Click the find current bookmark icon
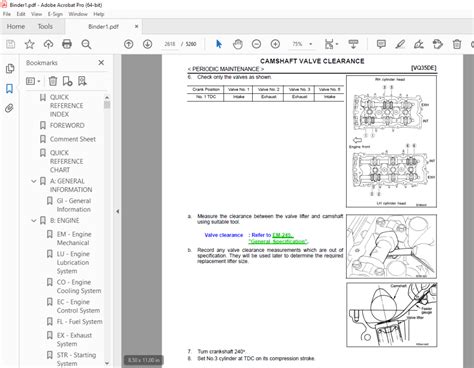 pyautogui.click(x=82, y=81)
